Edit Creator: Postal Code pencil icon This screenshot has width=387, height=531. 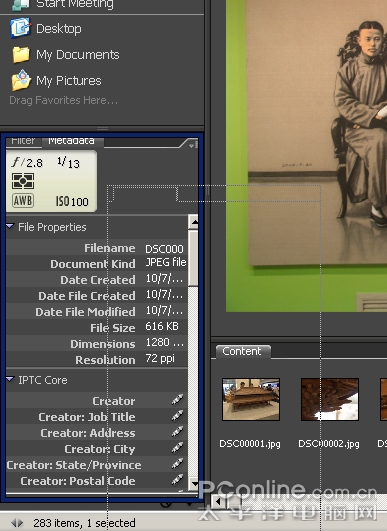[x=177, y=480]
